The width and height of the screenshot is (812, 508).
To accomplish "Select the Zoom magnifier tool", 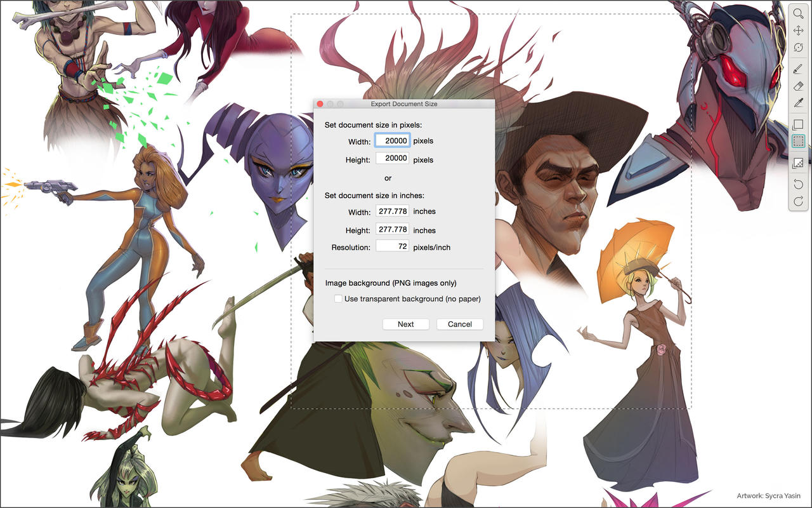I will (x=798, y=13).
